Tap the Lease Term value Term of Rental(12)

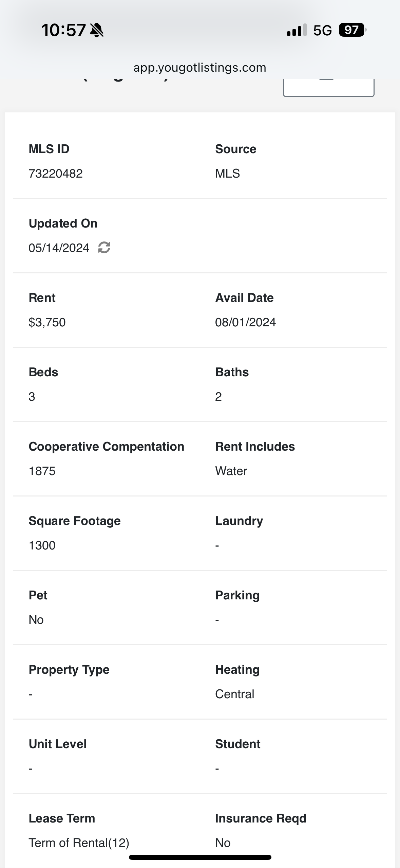(79, 843)
